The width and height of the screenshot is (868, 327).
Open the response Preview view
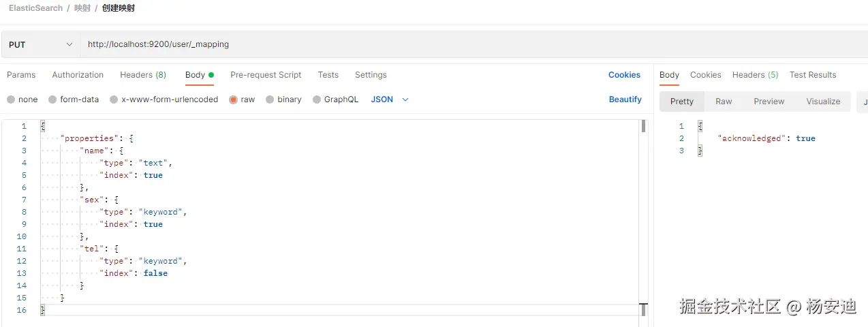769,102
